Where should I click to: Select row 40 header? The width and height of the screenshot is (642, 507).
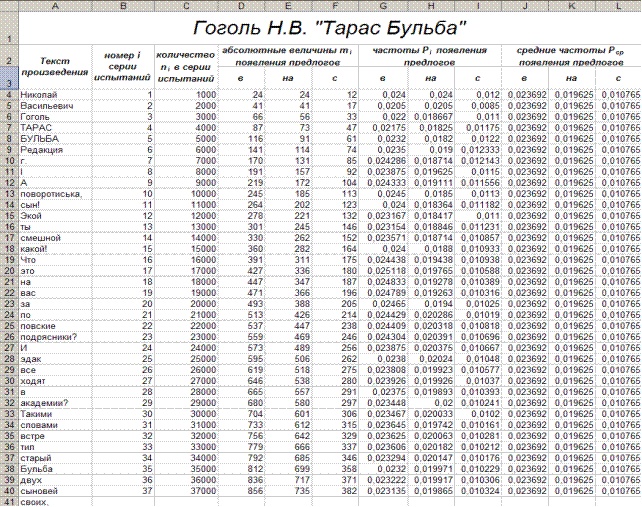point(9,491)
